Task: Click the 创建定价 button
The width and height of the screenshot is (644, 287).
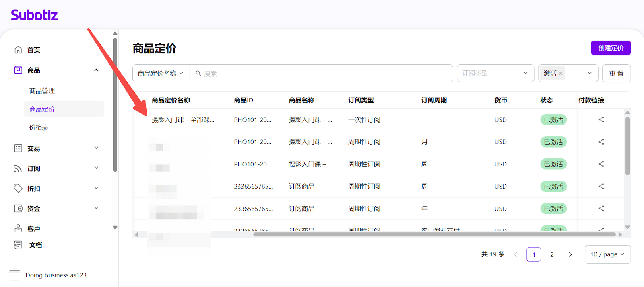Action: [611, 48]
